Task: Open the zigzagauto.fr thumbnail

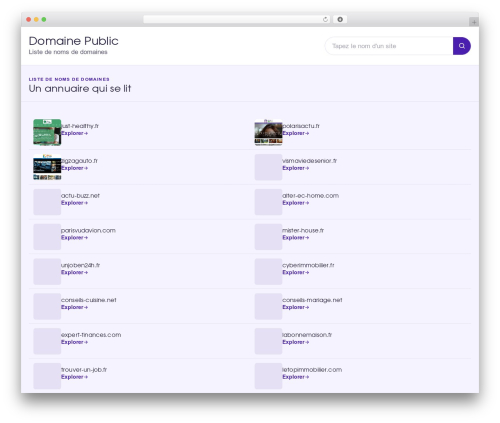Action: pyautogui.click(x=47, y=167)
